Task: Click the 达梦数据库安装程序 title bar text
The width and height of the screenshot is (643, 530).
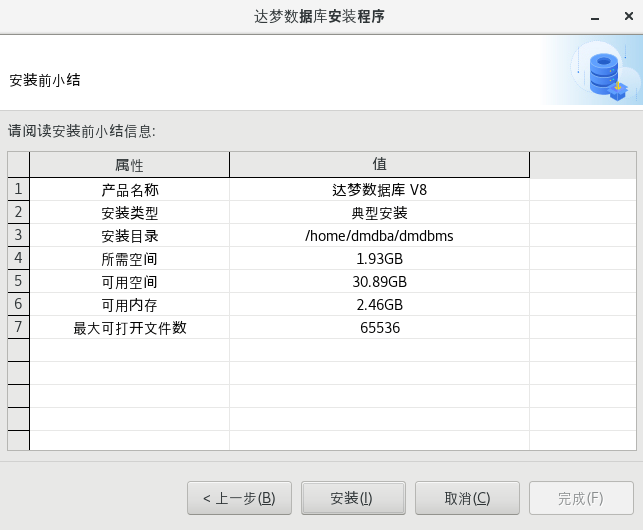Action: point(319,16)
